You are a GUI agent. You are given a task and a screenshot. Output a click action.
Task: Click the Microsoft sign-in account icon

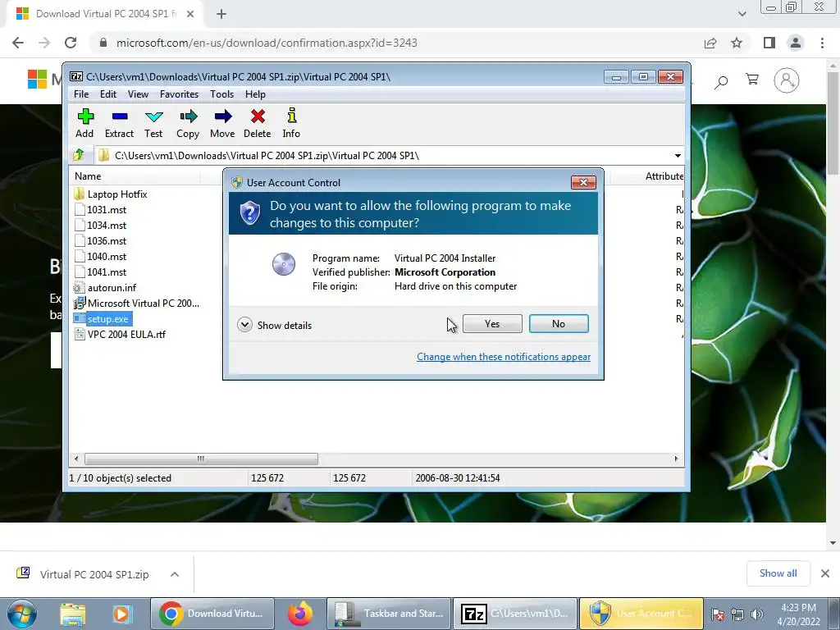pos(787,80)
